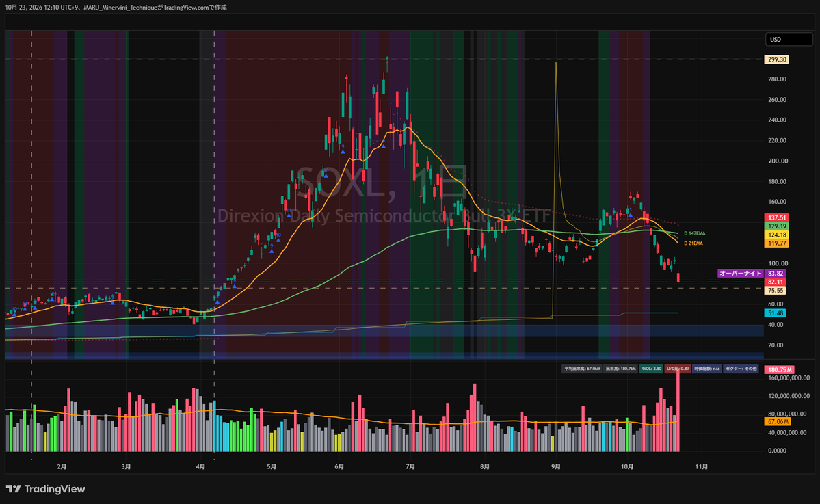The width and height of the screenshot is (820, 504).
Task: Click the purple オーバーナイト label
Action: tap(741, 274)
